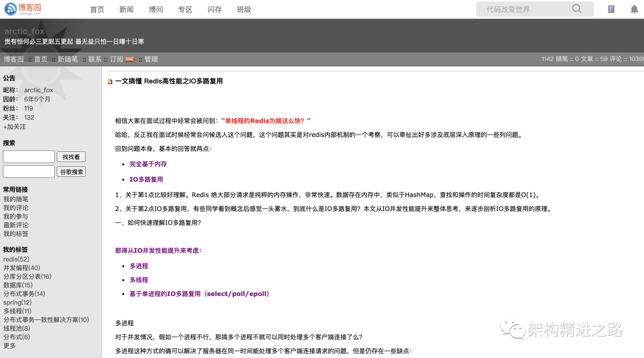Image resolution: width=644 pixels, height=358 pixels.
Task: Click the 59 评论 stats text
Action: 611,59
